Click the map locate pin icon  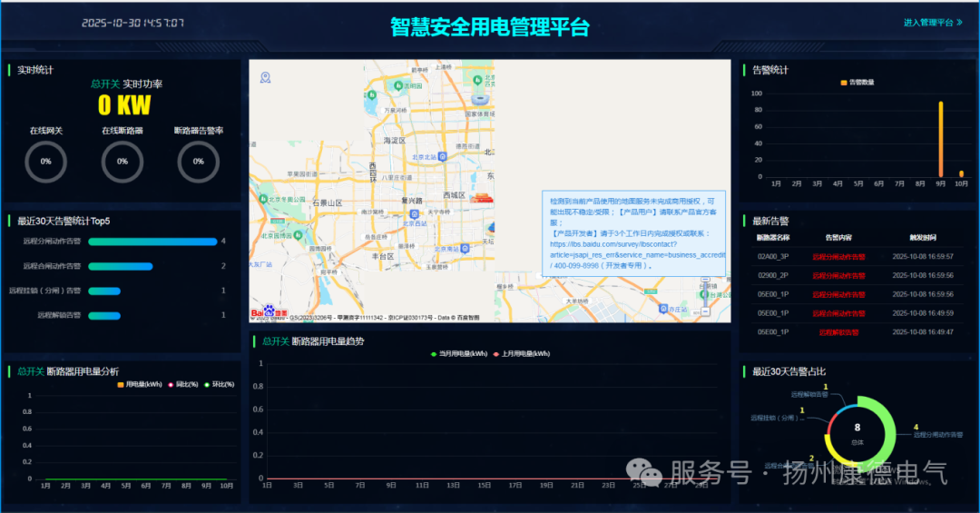tap(266, 77)
